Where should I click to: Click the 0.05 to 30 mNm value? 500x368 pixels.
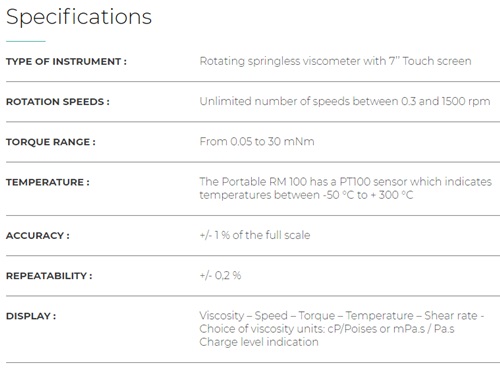point(257,142)
